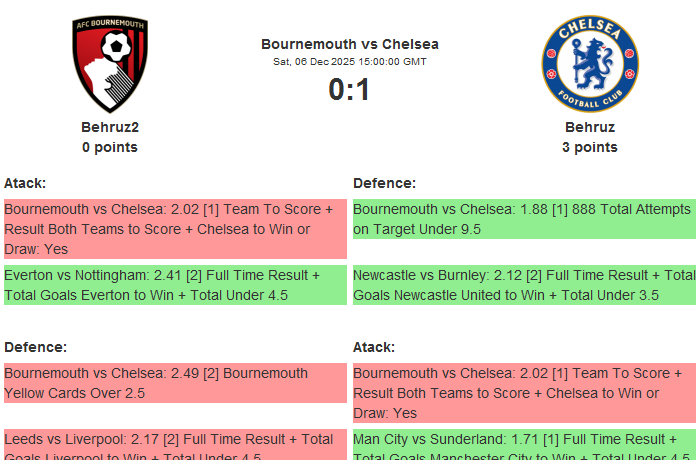700x460 pixels.
Task: Click the match date Sat, 06 Dec 2025
Action: tap(350, 62)
